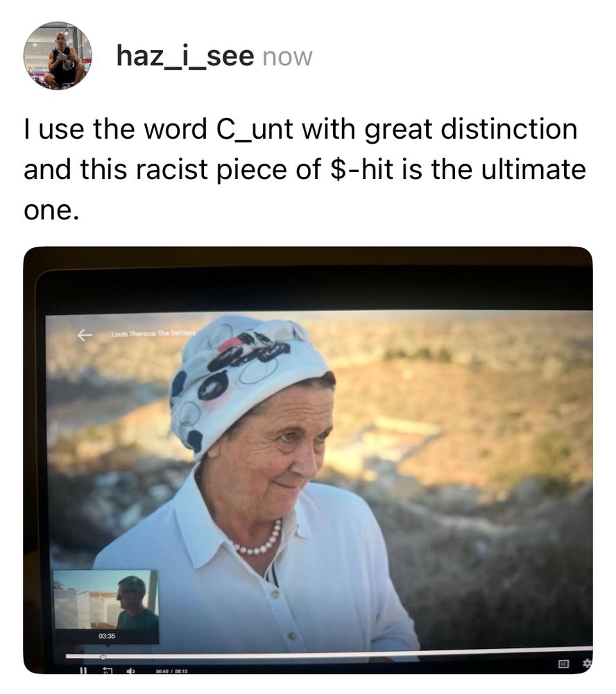This screenshot has width=616, height=694.
Task: Open the haz_i_see username link
Action: (x=185, y=56)
